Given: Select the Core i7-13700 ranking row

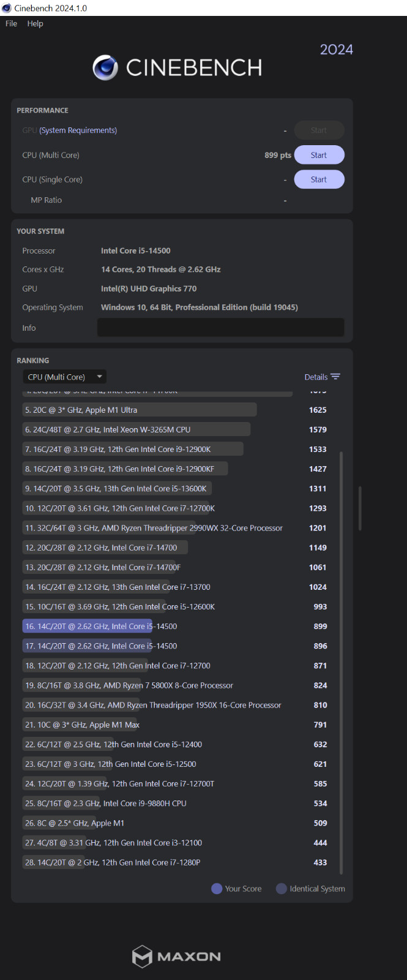Looking at the screenshot, I should 176,587.
